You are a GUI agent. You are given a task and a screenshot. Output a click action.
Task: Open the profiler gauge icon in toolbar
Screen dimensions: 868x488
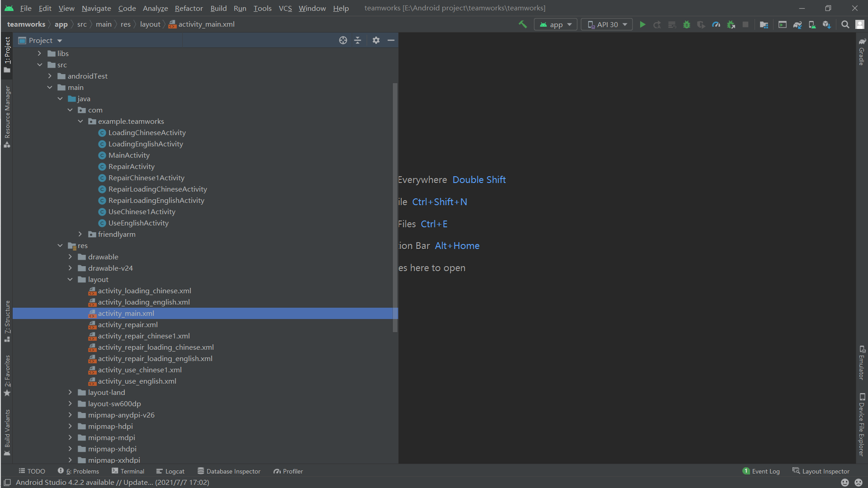[x=716, y=24]
